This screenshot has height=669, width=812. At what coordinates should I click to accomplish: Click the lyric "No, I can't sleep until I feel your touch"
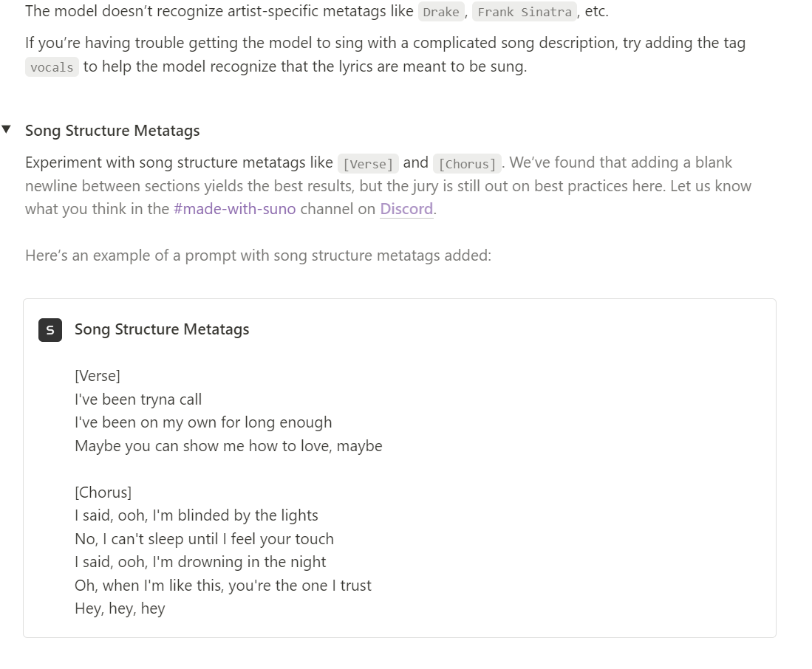click(x=205, y=538)
